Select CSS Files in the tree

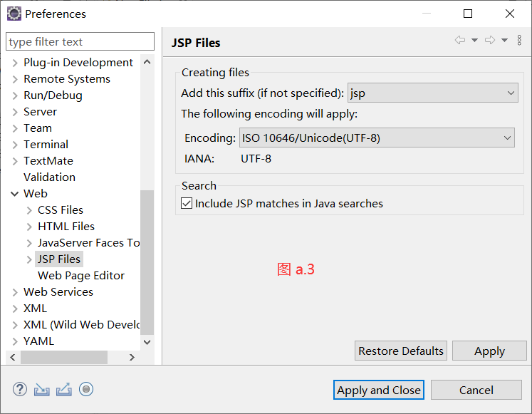[61, 210]
